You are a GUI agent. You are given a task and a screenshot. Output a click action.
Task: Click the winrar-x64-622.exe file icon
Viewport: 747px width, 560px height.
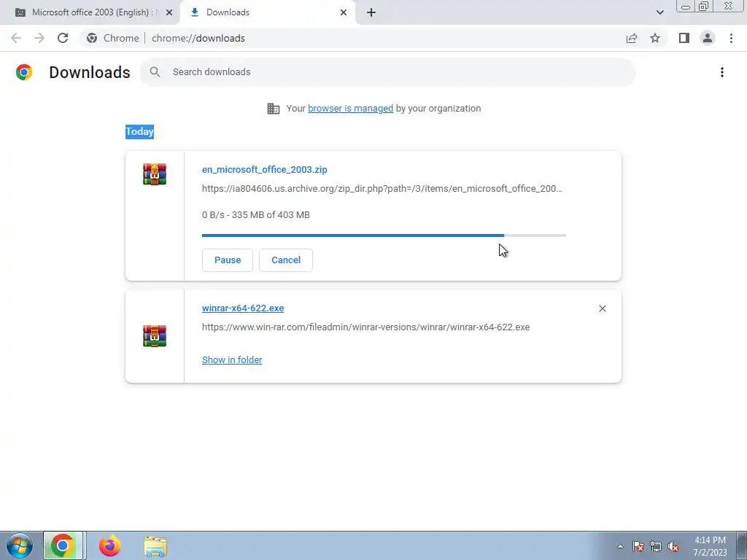click(x=155, y=335)
